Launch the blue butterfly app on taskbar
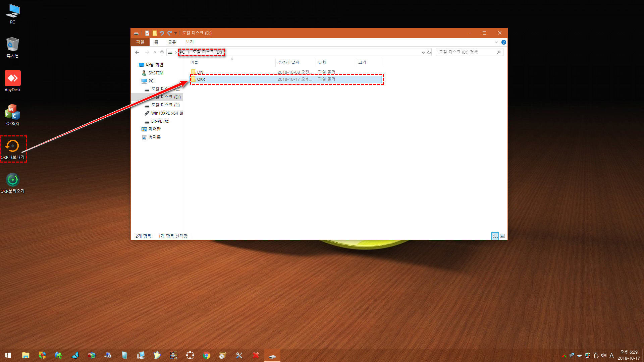644x362 pixels. pos(75,355)
